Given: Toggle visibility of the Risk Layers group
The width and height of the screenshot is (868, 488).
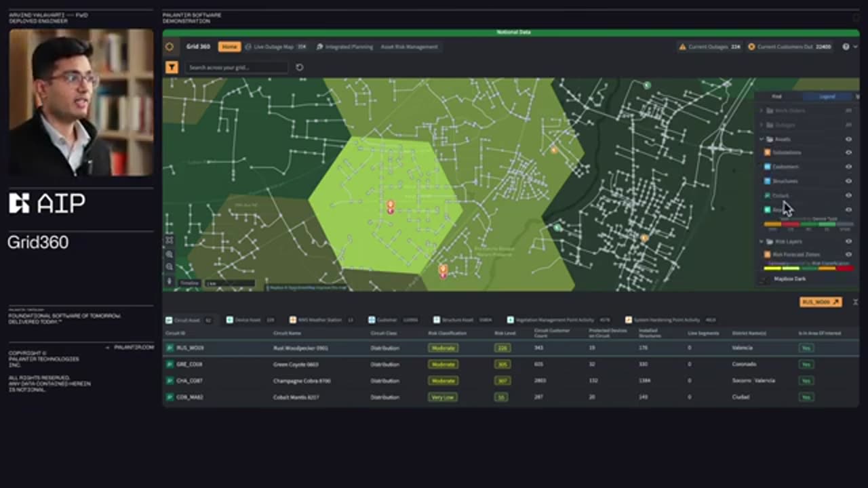Looking at the screenshot, I should [x=848, y=241].
